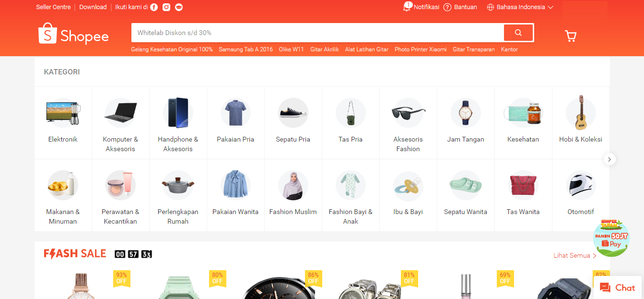
Task: Expand more categories with the right arrow
Action: pos(609,159)
